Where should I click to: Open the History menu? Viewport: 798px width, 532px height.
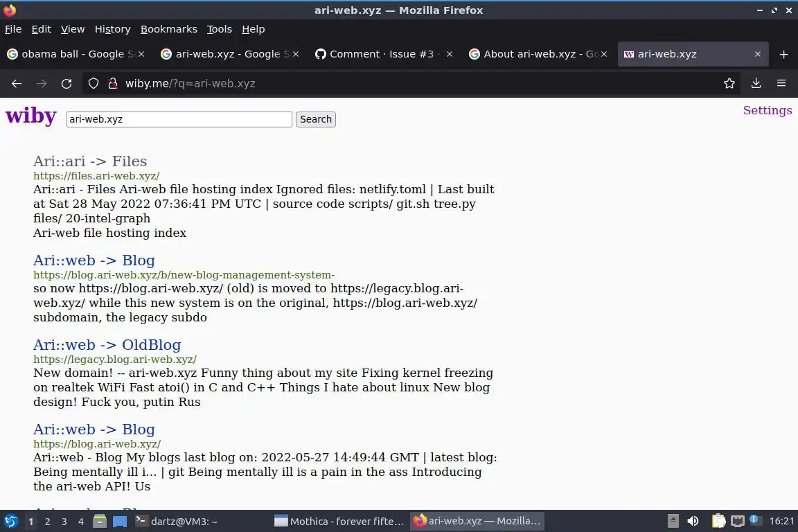point(112,29)
